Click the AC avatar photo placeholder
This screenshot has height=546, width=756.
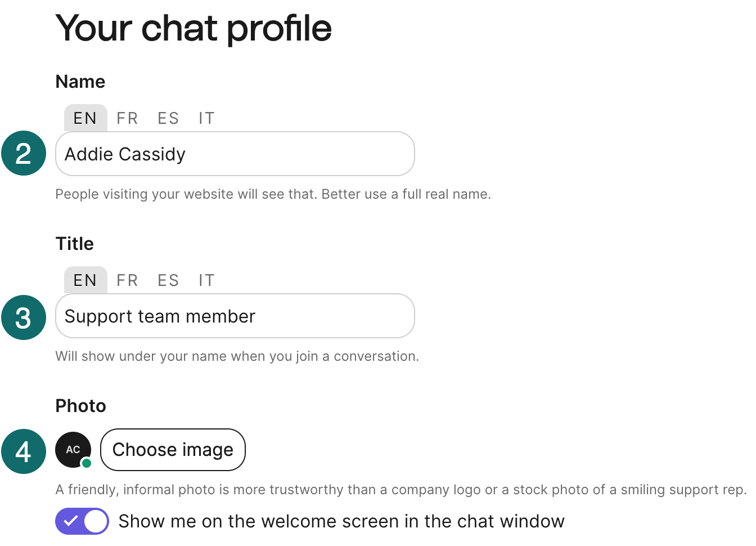(x=73, y=449)
